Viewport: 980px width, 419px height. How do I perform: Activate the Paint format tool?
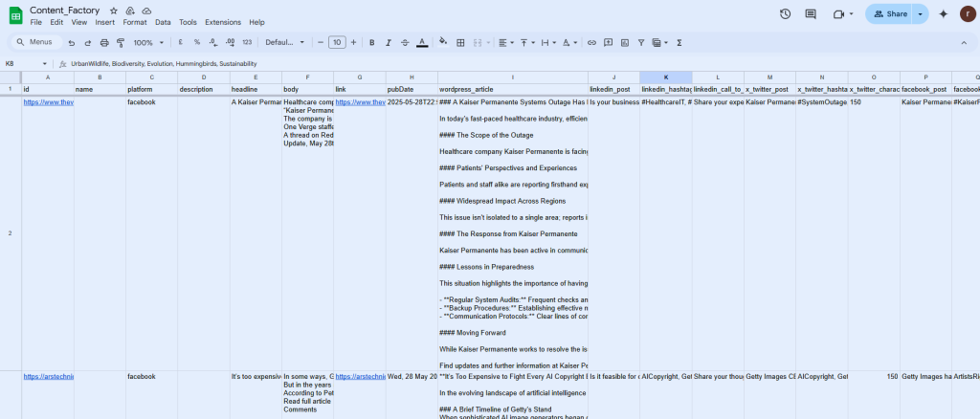(x=121, y=42)
